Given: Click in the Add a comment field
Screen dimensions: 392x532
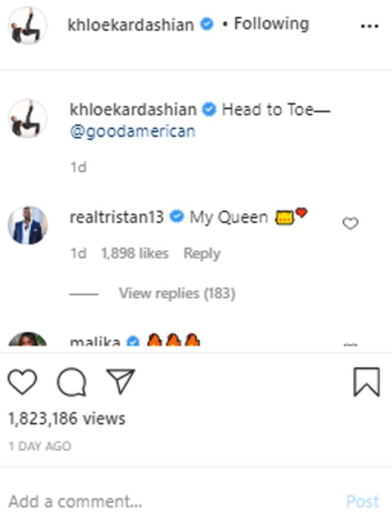Looking at the screenshot, I should click(x=168, y=501).
